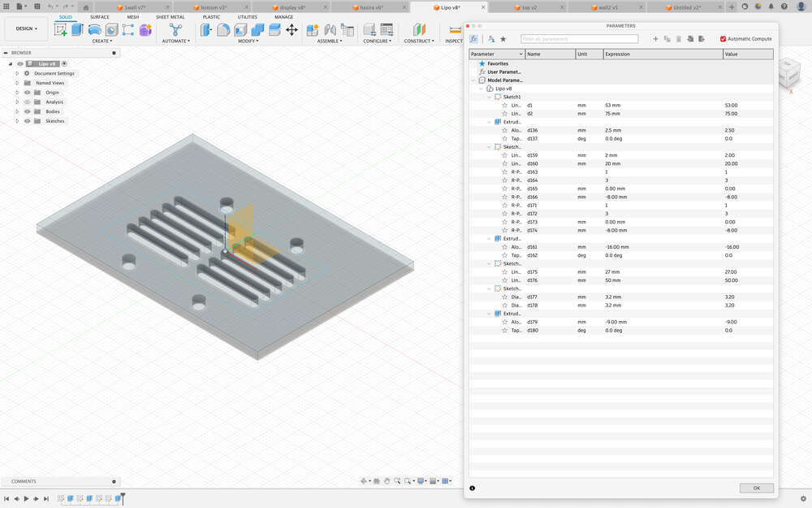Open the CONSTRUCT dropdown menu
Image resolution: width=812 pixels, height=508 pixels.
419,41
